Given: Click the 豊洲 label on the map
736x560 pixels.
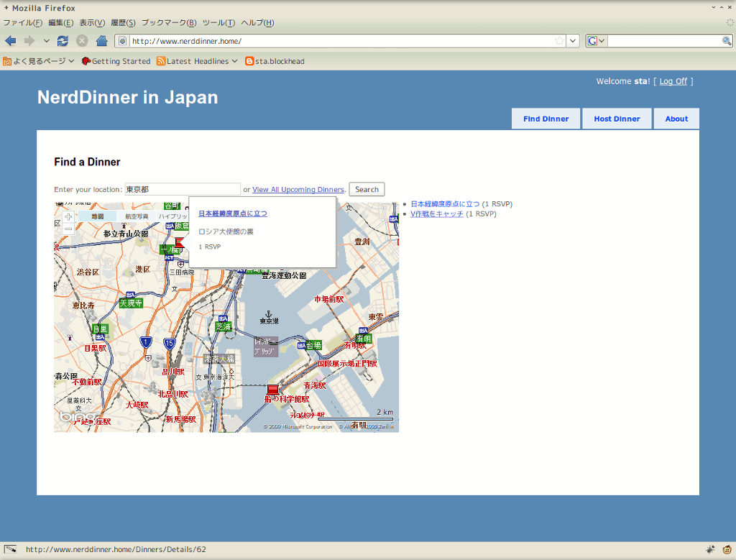Looking at the screenshot, I should tap(362, 242).
